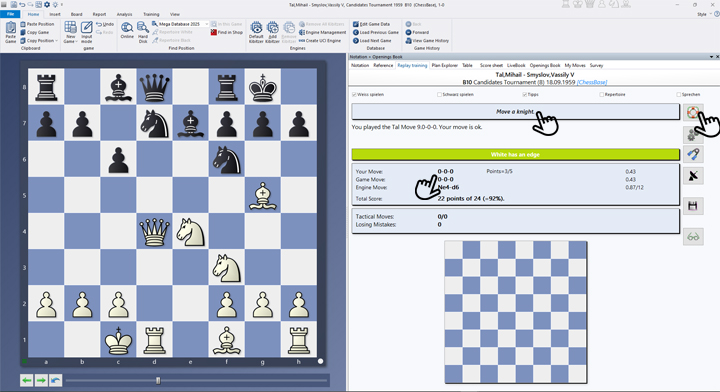Open the Openings Book tab

click(x=545, y=66)
